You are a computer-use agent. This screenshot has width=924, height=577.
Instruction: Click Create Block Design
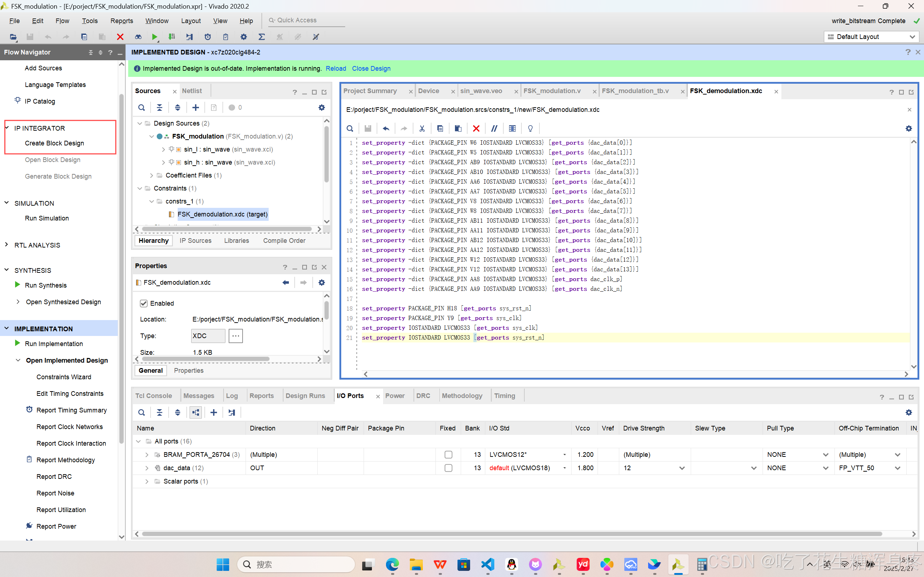click(x=54, y=143)
